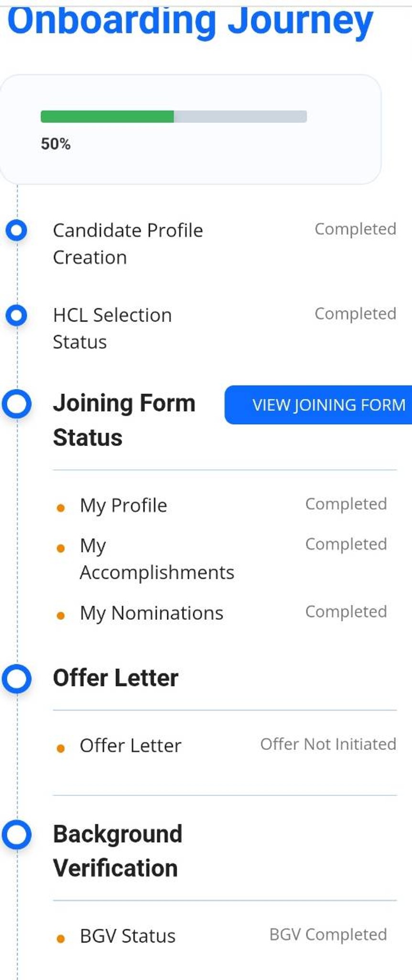The height and width of the screenshot is (980, 412).
Task: Click the 50% progress bar
Action: (173, 115)
